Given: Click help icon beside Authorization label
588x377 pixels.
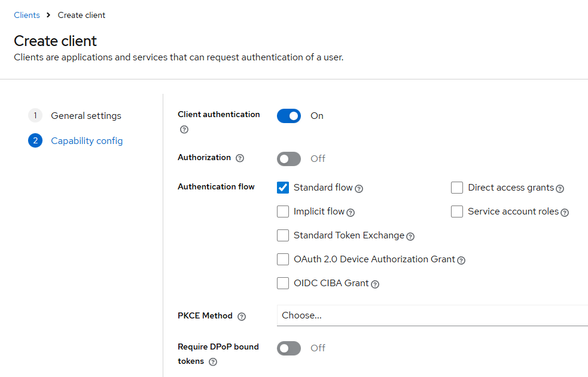Looking at the screenshot, I should coord(240,158).
